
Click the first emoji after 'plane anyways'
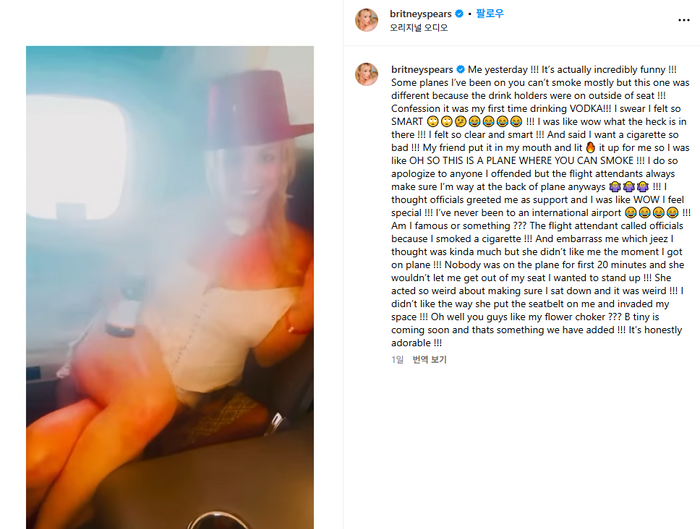615,187
